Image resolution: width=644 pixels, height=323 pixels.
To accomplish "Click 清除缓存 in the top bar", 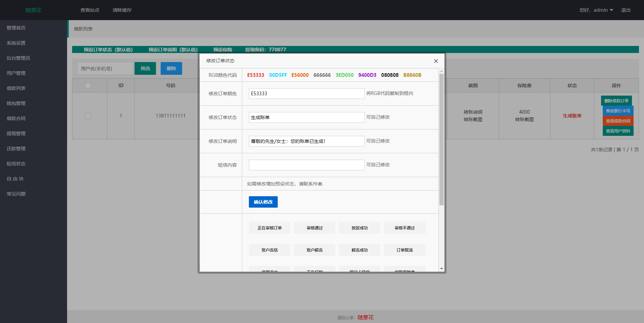I will point(122,10).
